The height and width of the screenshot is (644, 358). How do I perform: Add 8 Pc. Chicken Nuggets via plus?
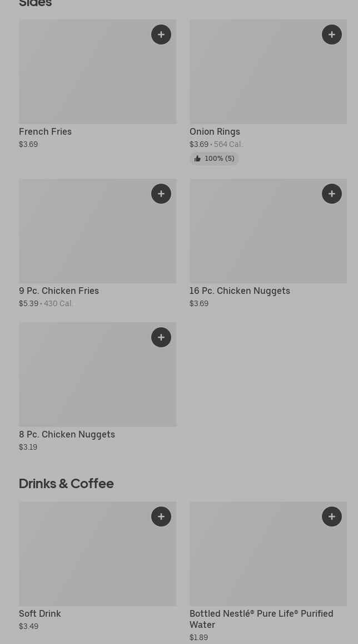pos(161,337)
